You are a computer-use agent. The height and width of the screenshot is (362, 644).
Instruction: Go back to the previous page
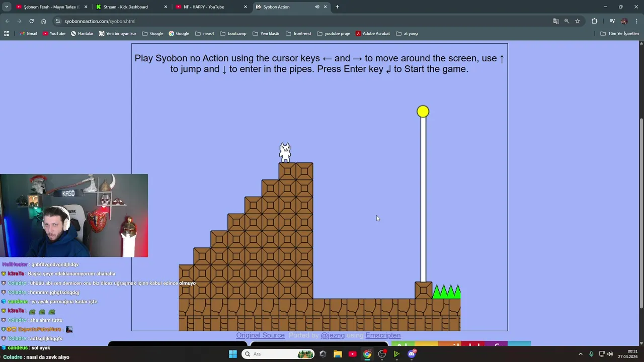coord(7,21)
